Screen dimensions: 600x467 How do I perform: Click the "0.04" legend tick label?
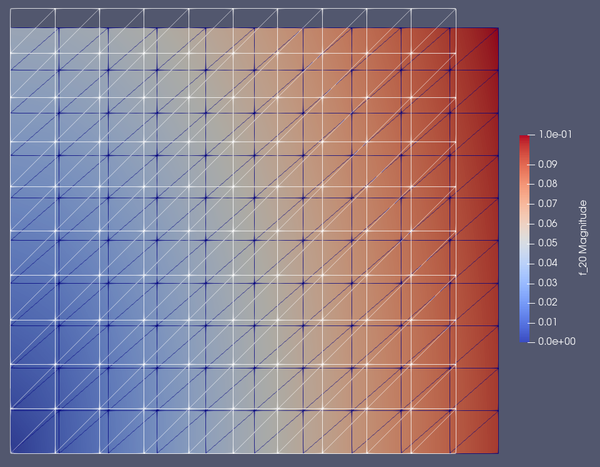coord(548,263)
